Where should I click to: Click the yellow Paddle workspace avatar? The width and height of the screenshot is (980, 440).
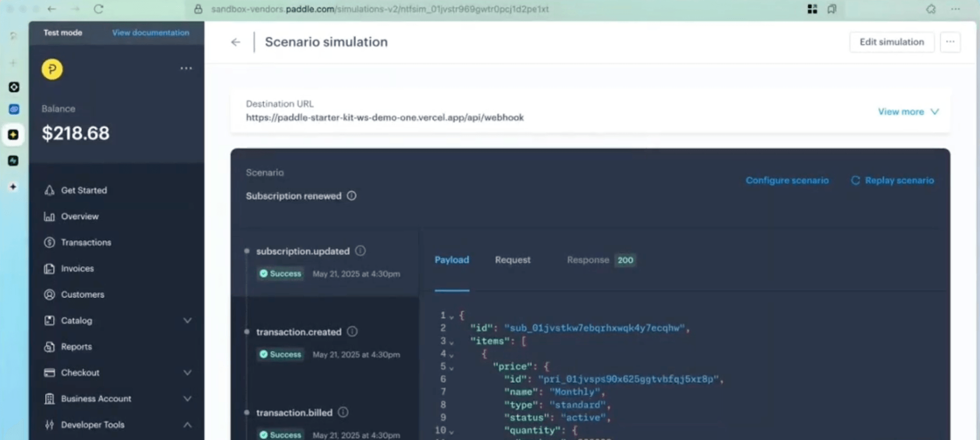click(52, 69)
